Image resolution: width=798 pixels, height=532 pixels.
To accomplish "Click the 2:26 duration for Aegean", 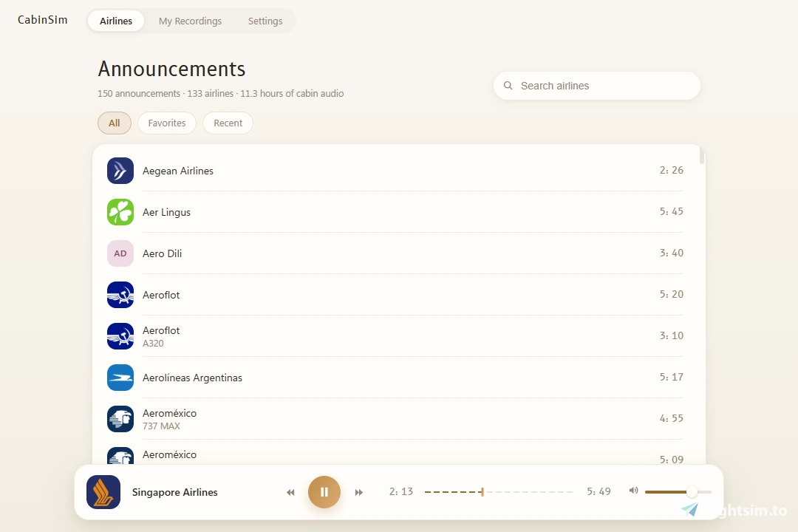I will [x=671, y=170].
